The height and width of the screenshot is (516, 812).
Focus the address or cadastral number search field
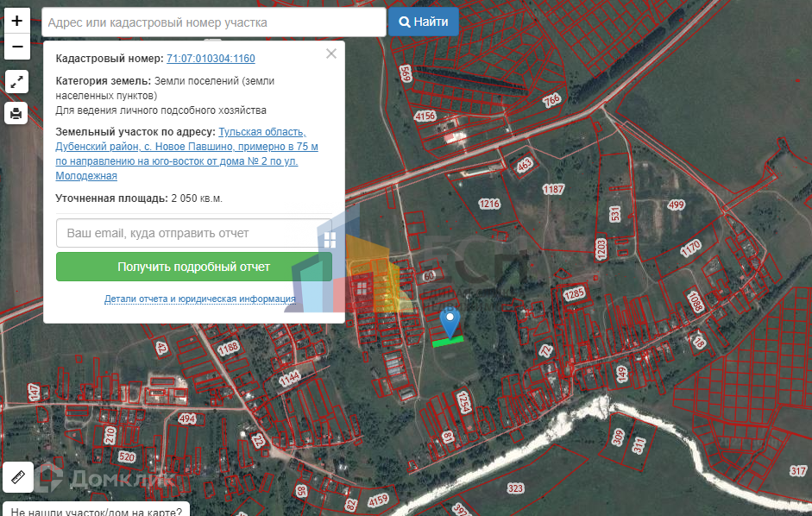[213, 22]
